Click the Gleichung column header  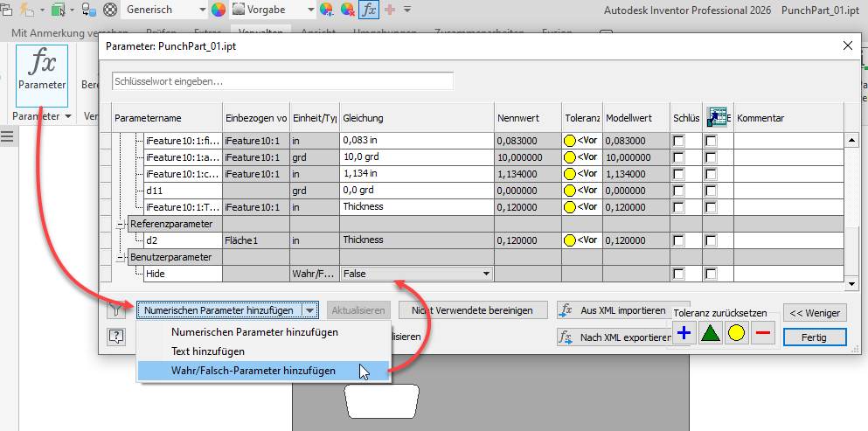(x=417, y=118)
